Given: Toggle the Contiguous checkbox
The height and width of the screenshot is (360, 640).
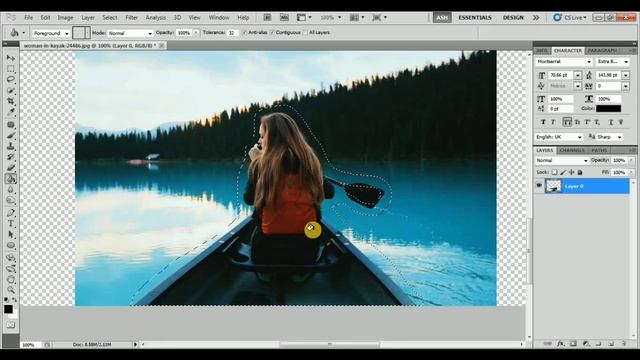Looking at the screenshot, I should pos(272,32).
